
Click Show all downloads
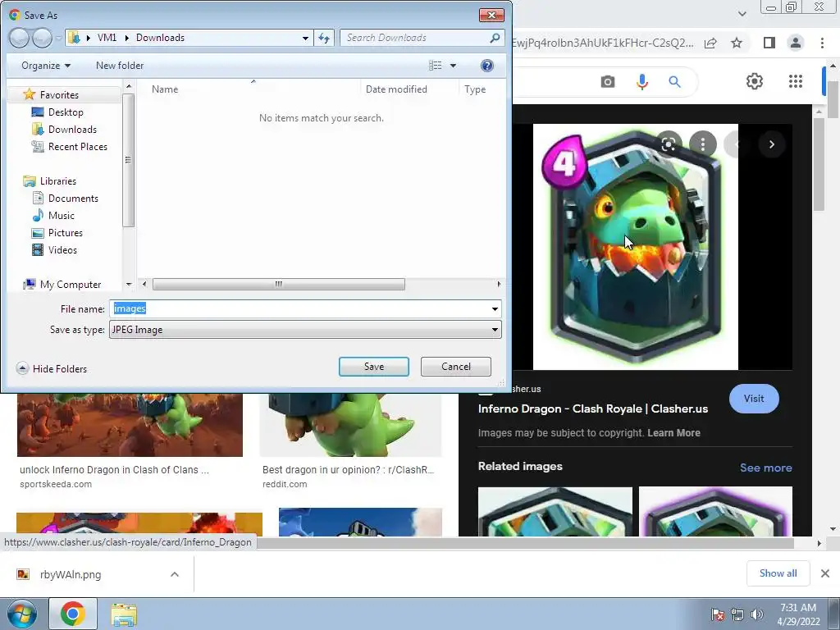778,573
